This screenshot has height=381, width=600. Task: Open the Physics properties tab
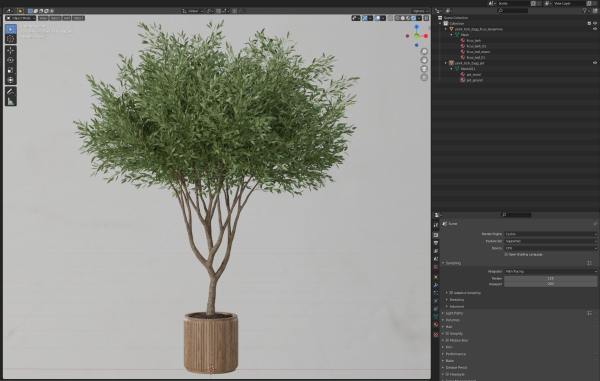[x=436, y=301]
